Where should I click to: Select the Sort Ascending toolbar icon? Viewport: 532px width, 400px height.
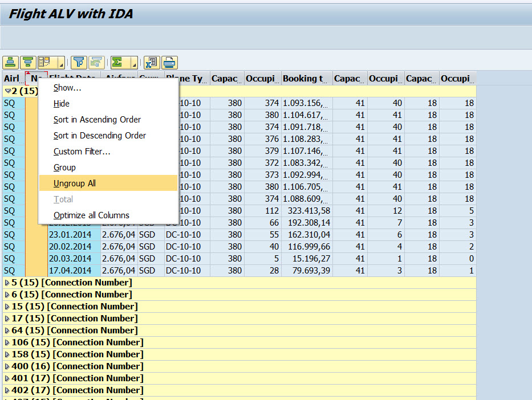pyautogui.click(x=11, y=63)
